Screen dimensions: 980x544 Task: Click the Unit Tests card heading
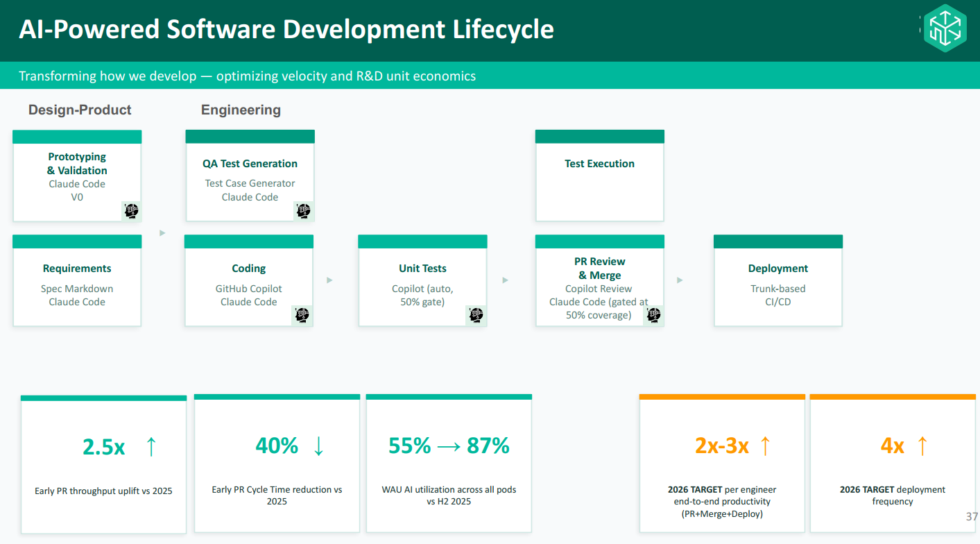click(422, 269)
